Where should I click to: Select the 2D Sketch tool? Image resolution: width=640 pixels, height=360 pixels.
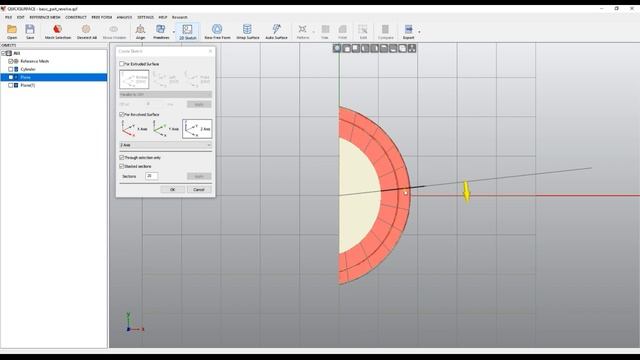187,32
